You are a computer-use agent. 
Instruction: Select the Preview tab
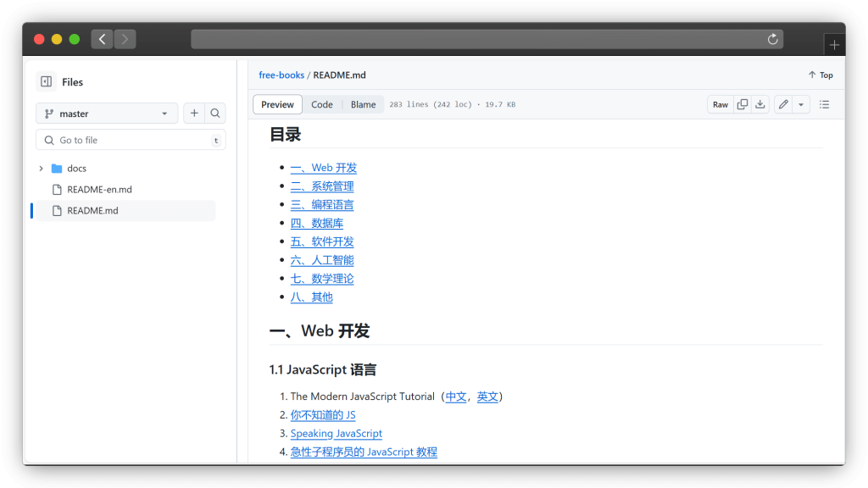click(277, 104)
